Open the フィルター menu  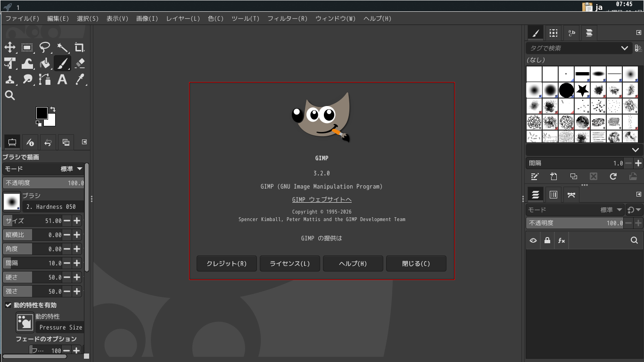[x=287, y=18]
